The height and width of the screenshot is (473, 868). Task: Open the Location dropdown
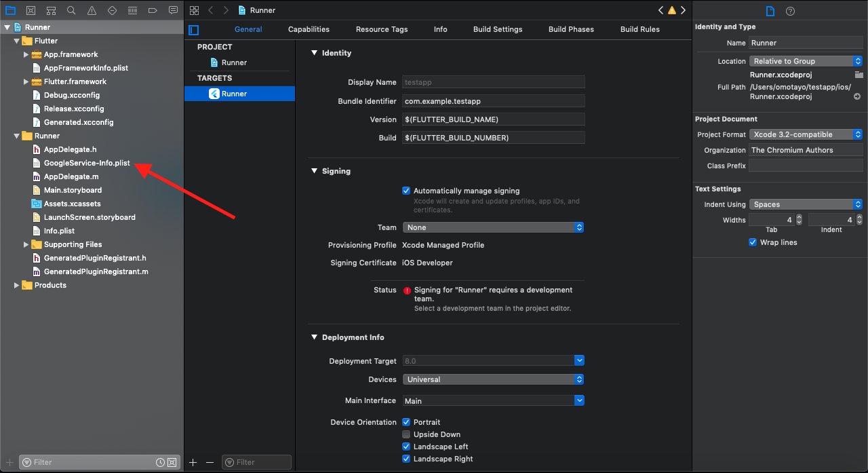[806, 61]
